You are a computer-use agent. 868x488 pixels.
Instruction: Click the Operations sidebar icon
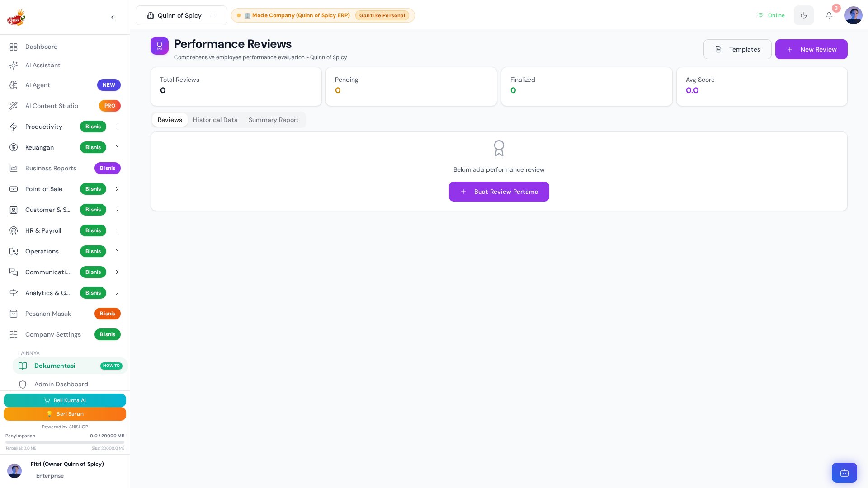click(x=14, y=251)
